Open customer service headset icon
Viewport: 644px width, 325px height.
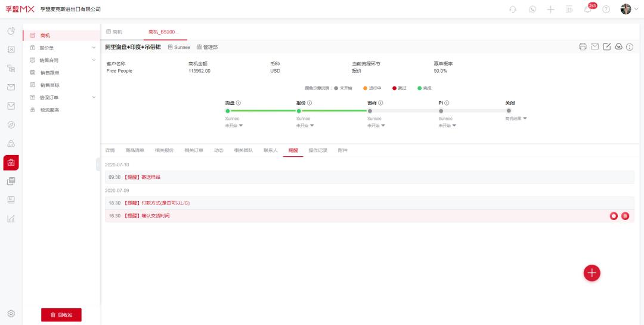pos(513,10)
